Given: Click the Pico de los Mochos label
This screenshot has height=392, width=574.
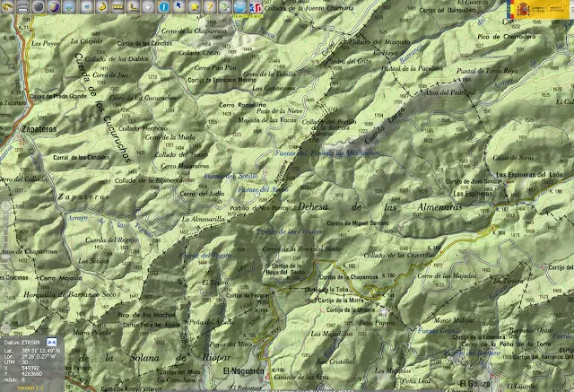Looking at the screenshot, I should [146, 315].
